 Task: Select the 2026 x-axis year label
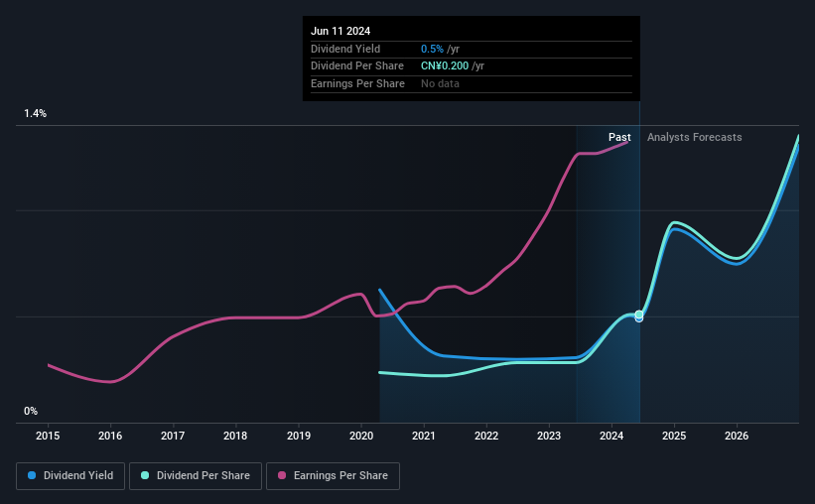pos(737,436)
